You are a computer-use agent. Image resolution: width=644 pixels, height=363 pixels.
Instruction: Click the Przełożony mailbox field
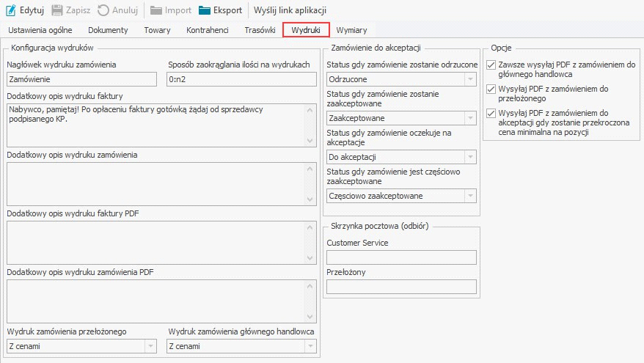tap(401, 287)
